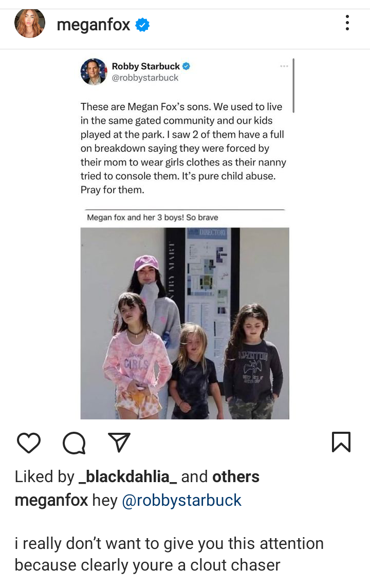Viewport: 370px width, 588px height.
Task: Open three-dot post options menu
Action: 347,23
